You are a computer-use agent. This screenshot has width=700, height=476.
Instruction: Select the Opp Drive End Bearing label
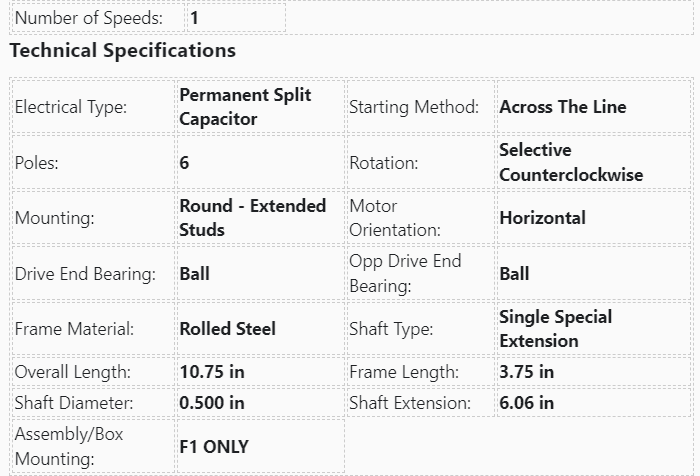point(405,274)
